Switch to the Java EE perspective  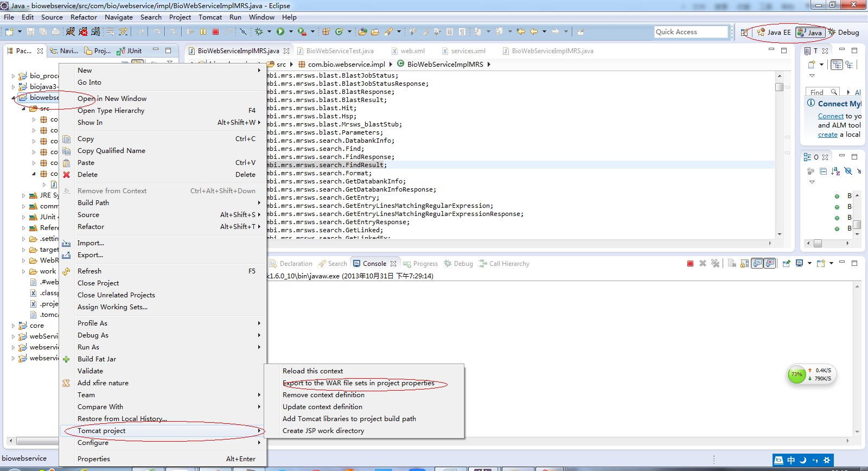pyautogui.click(x=774, y=33)
